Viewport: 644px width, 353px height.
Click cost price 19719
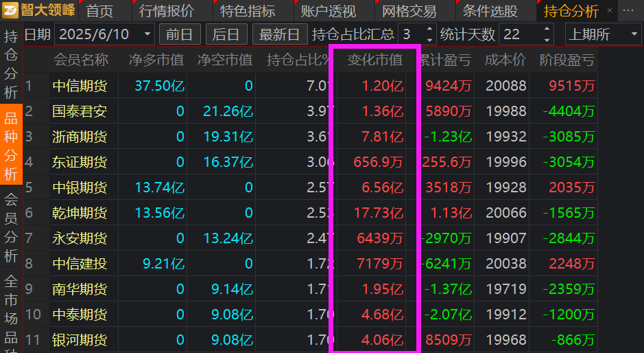click(x=506, y=289)
